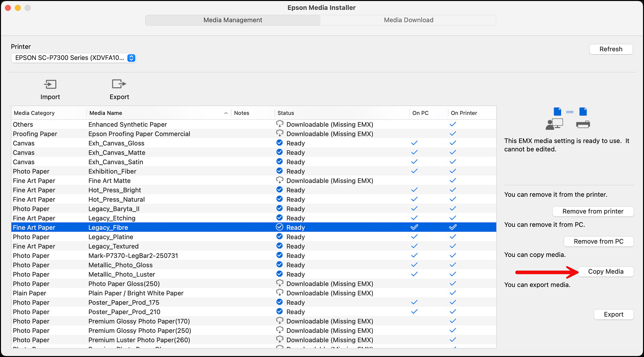The image size is (644, 357).
Task: Click the Refresh button
Action: pyautogui.click(x=611, y=49)
